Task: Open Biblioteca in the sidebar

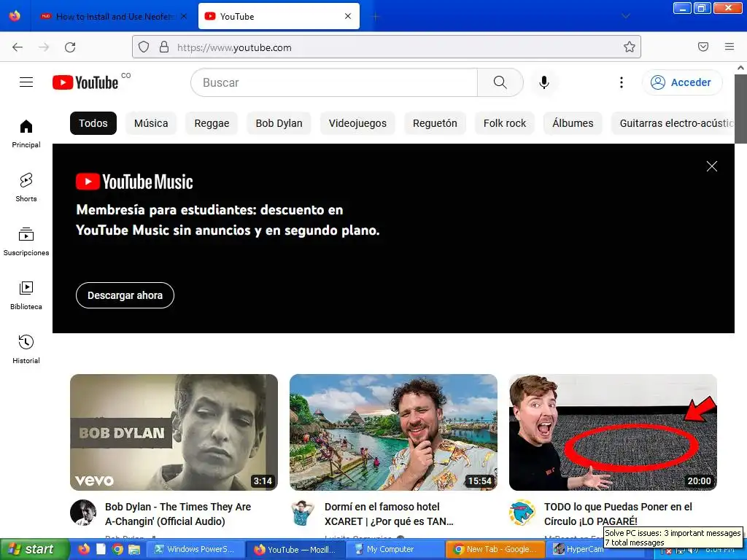Action: 26,296
